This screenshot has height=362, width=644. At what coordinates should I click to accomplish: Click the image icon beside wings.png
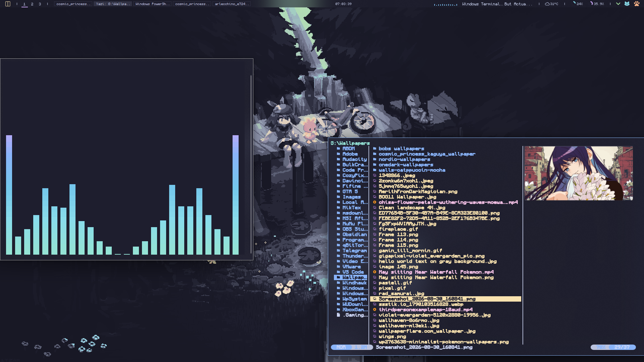(x=375, y=337)
